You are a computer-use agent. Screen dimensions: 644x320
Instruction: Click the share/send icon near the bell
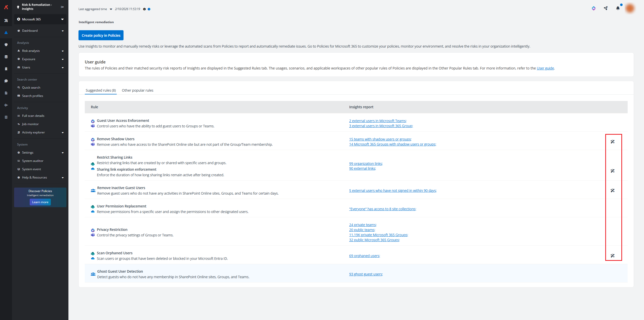(606, 8)
